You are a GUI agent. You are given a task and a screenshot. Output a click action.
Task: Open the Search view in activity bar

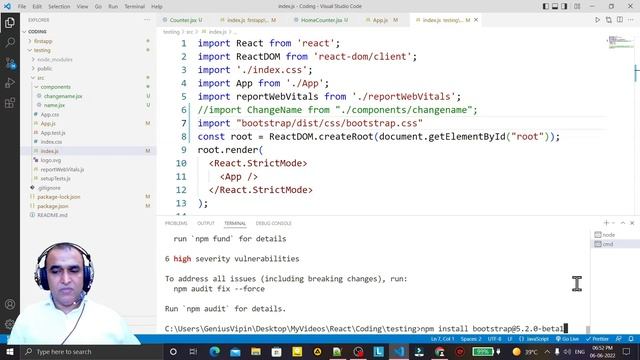pos(10,42)
